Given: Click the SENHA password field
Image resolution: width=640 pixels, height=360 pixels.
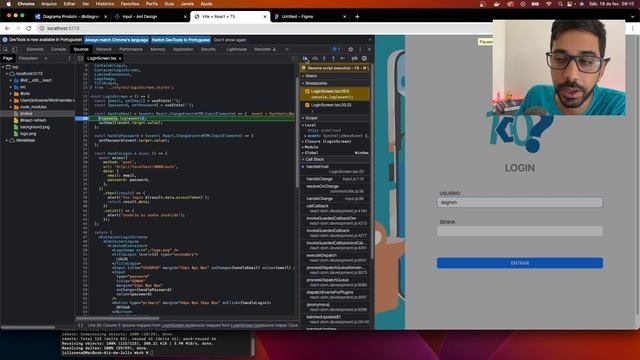Looking at the screenshot, I should pyautogui.click(x=520, y=231).
